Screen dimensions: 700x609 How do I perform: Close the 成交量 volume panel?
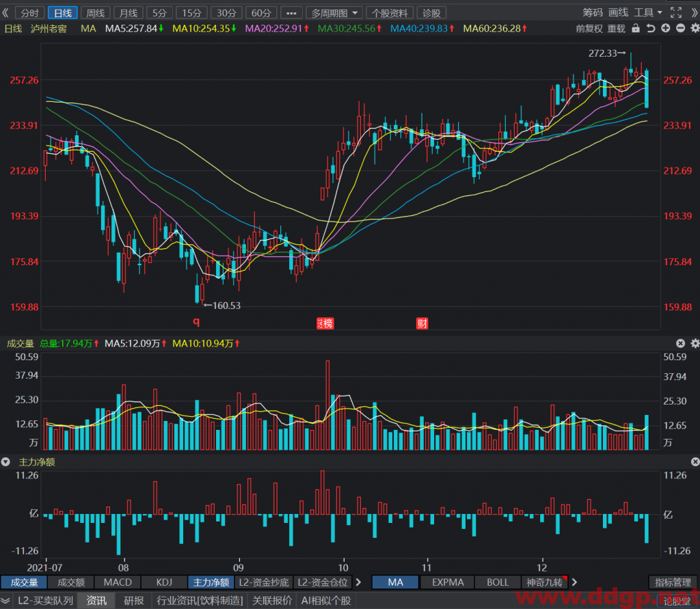pos(680,343)
